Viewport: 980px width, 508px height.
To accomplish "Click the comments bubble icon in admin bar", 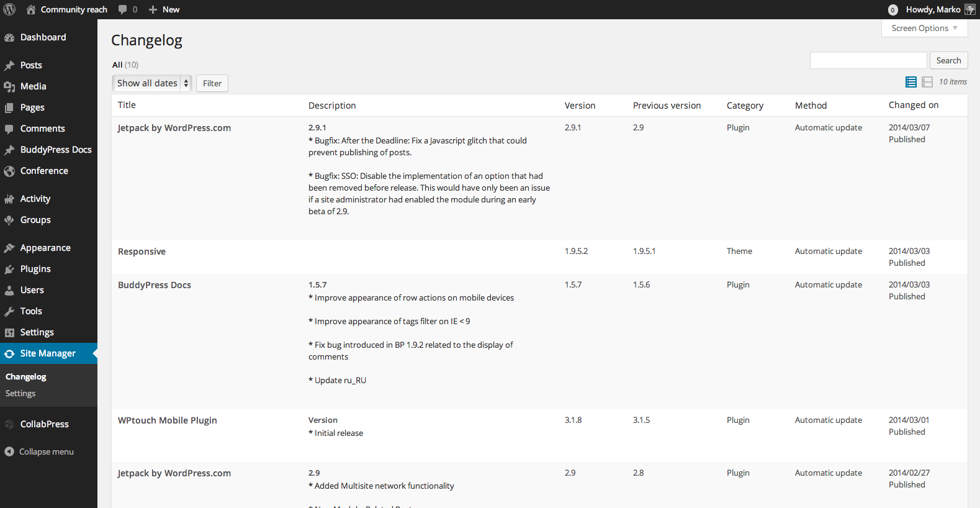I will [x=123, y=9].
